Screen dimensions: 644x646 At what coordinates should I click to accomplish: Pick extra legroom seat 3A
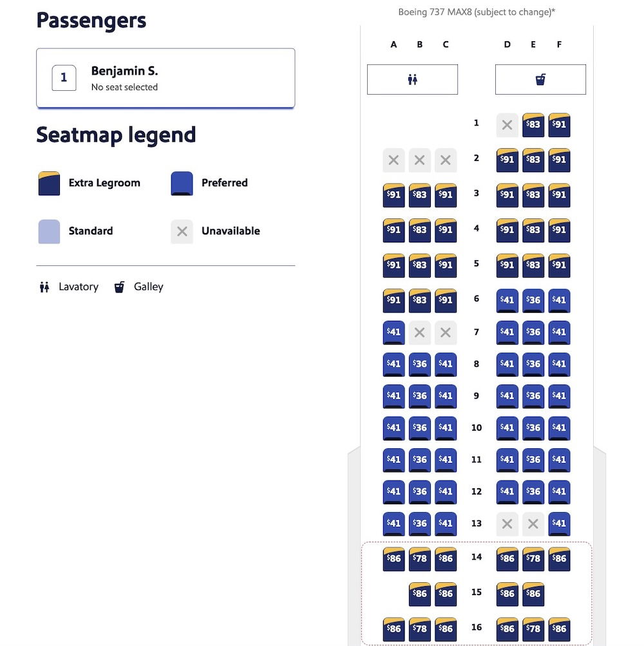(393, 195)
